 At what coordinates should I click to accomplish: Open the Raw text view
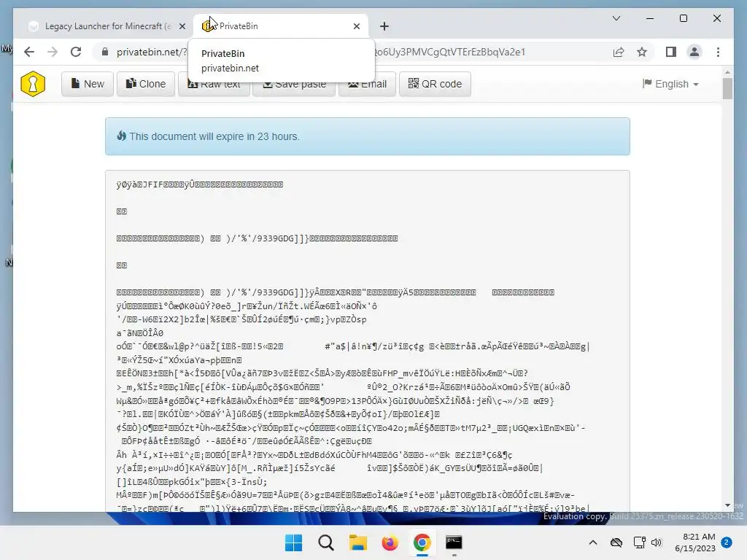pyautogui.click(x=214, y=85)
